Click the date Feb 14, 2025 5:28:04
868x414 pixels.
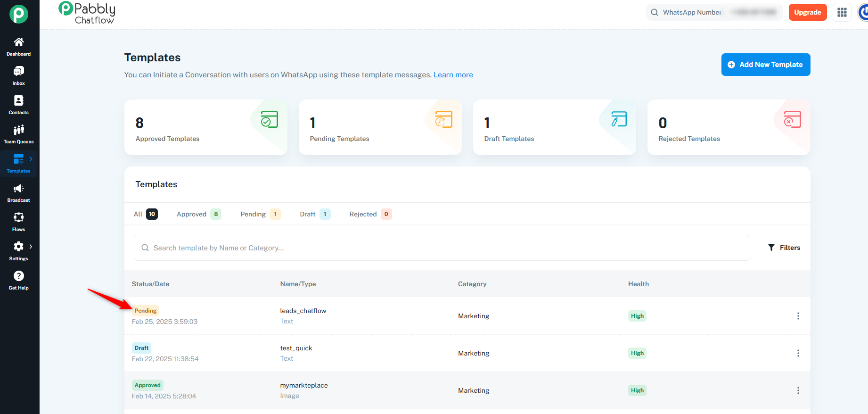coord(164,396)
